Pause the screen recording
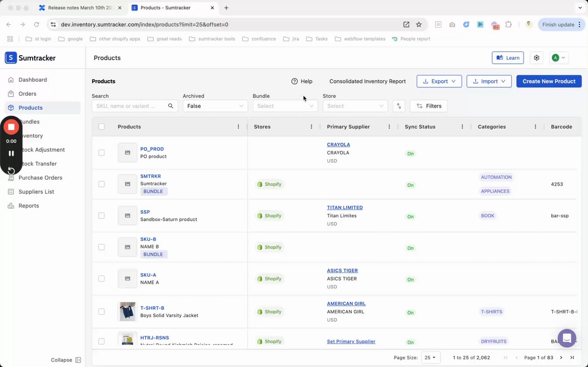588x367 pixels. [x=11, y=153]
